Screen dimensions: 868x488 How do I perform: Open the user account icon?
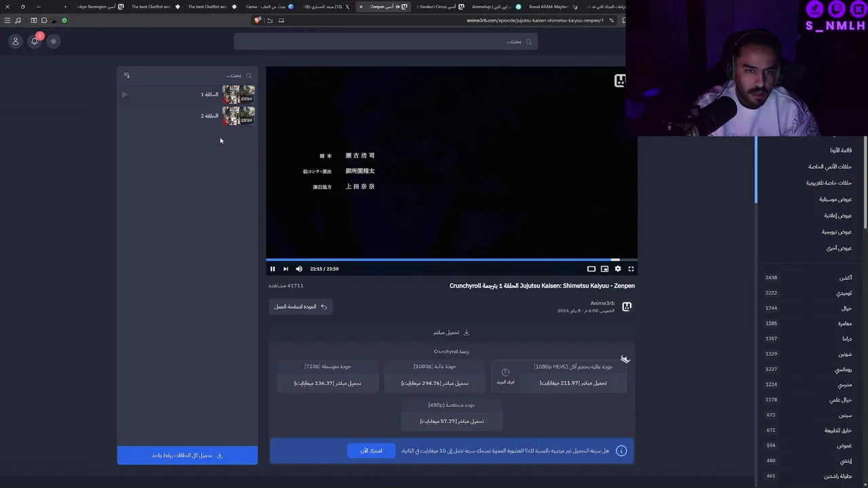(x=16, y=41)
